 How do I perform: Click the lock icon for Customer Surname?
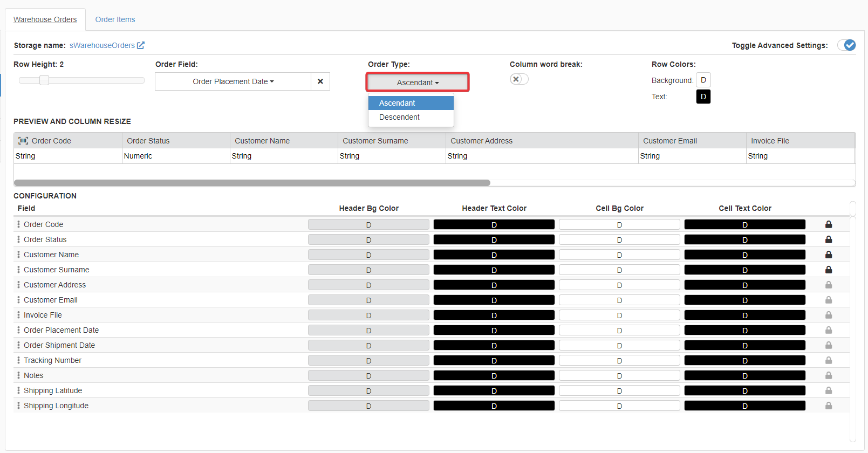point(829,270)
